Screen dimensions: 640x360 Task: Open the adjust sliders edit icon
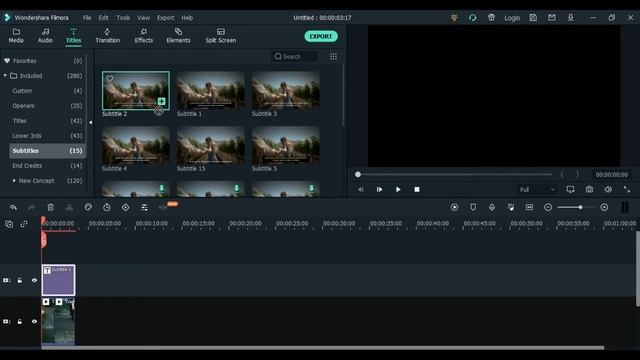pos(144,207)
